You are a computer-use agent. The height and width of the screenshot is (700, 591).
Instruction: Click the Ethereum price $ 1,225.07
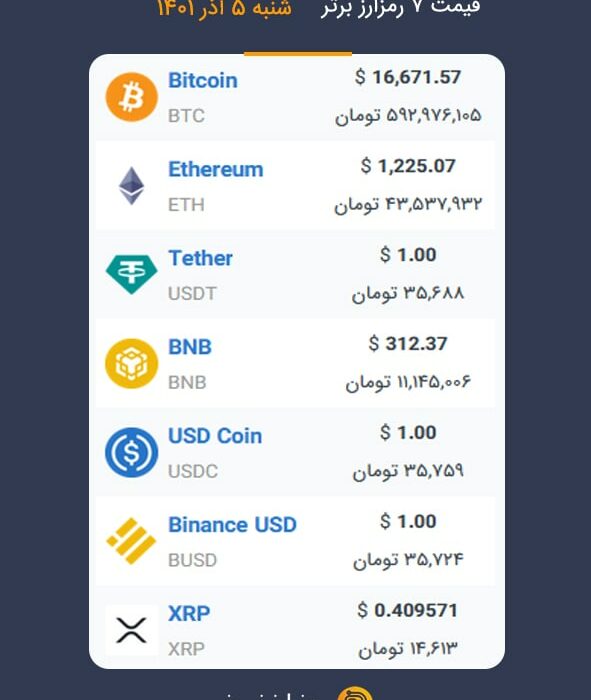click(408, 166)
